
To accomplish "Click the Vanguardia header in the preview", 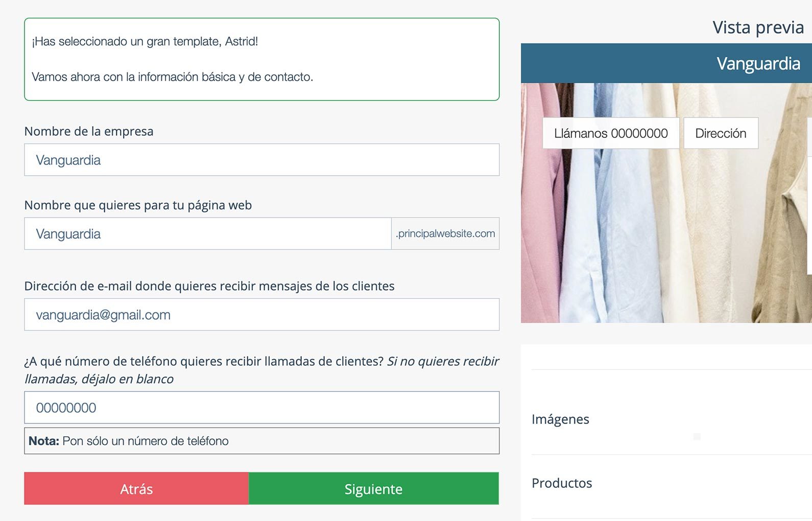I will point(758,63).
